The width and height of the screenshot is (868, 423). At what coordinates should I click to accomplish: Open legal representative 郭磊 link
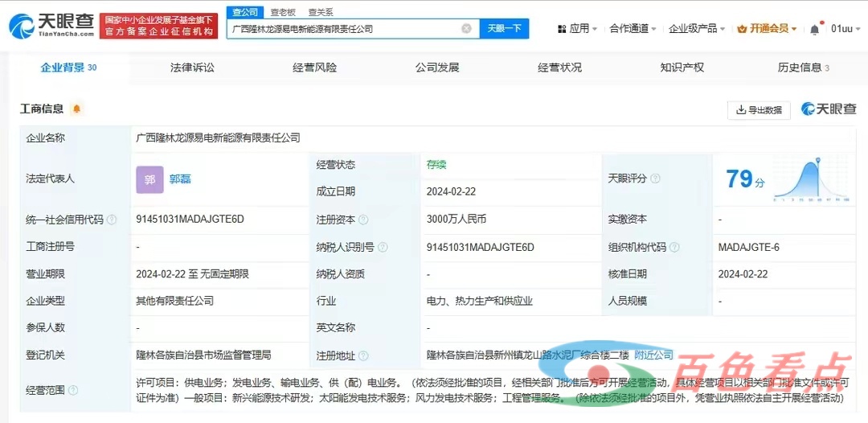[181, 179]
